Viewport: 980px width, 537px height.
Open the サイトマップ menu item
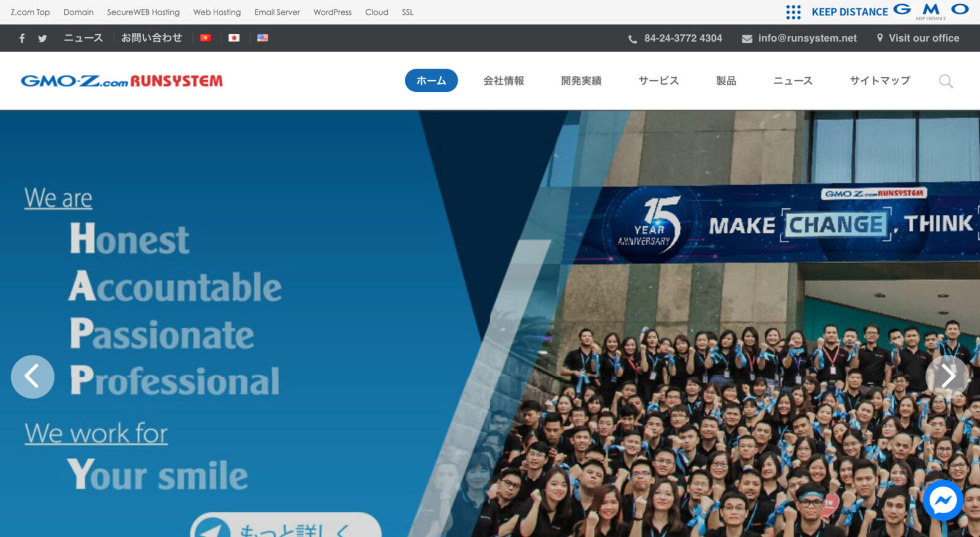click(x=880, y=80)
